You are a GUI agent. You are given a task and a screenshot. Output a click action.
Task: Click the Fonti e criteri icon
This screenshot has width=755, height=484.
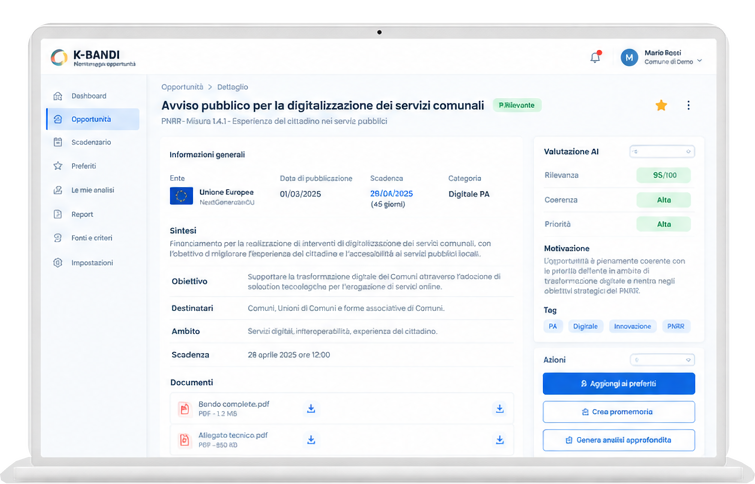click(x=58, y=238)
